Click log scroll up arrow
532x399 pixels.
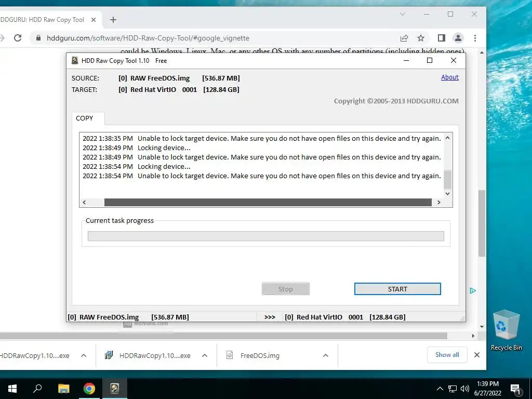point(447,138)
